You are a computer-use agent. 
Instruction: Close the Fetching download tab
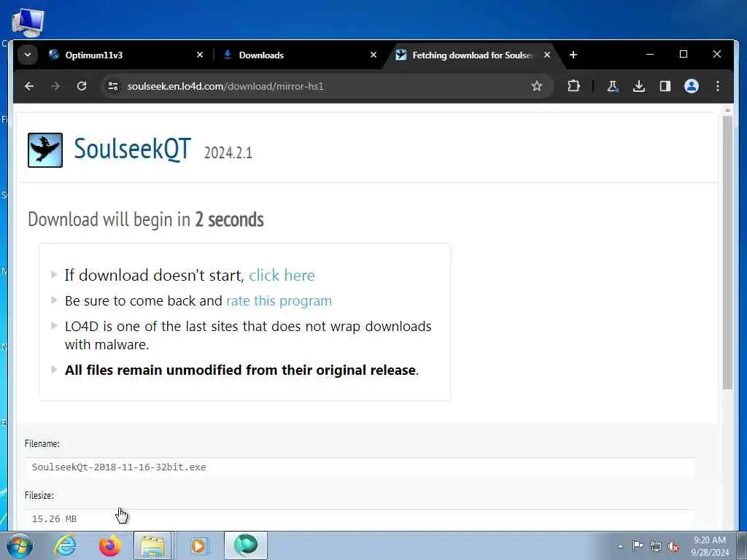547,55
